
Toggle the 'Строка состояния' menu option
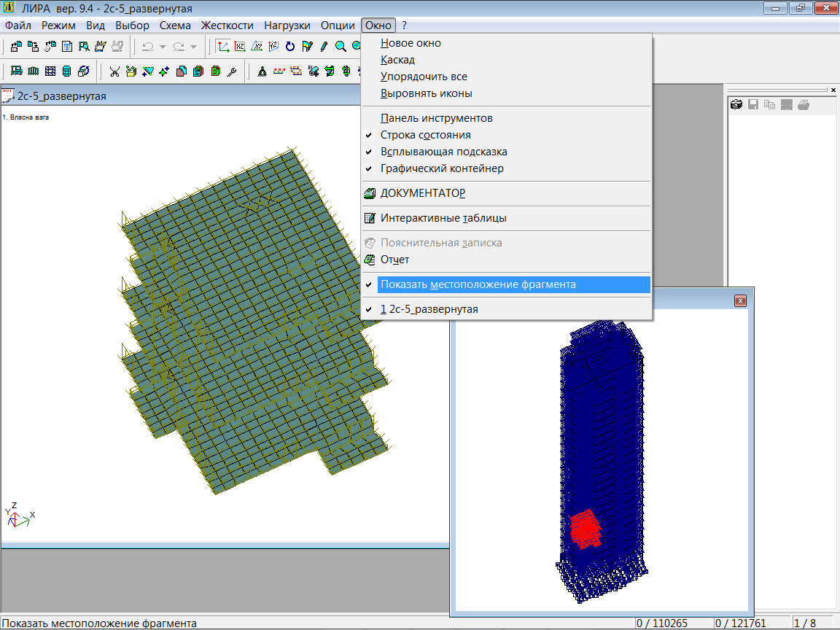(x=425, y=135)
